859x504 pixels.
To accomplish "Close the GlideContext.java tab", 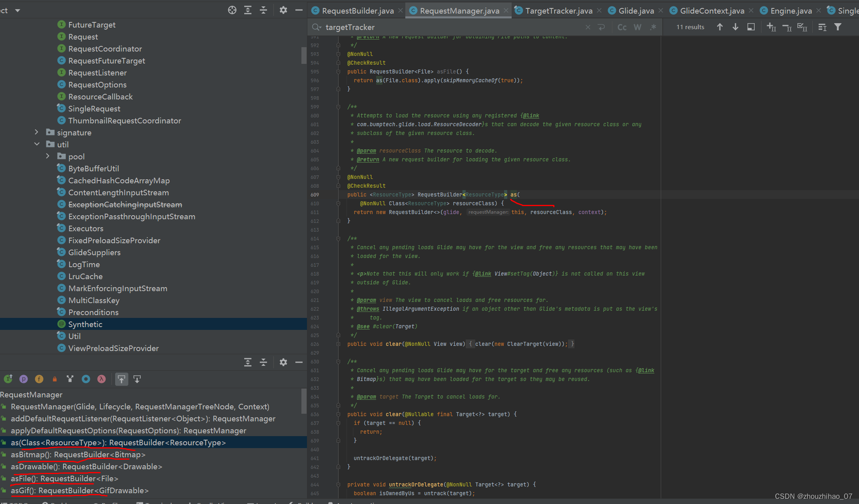I will 751,11.
